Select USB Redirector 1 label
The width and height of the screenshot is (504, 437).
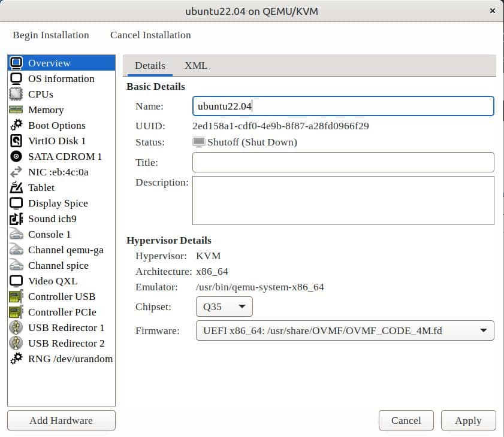(66, 328)
